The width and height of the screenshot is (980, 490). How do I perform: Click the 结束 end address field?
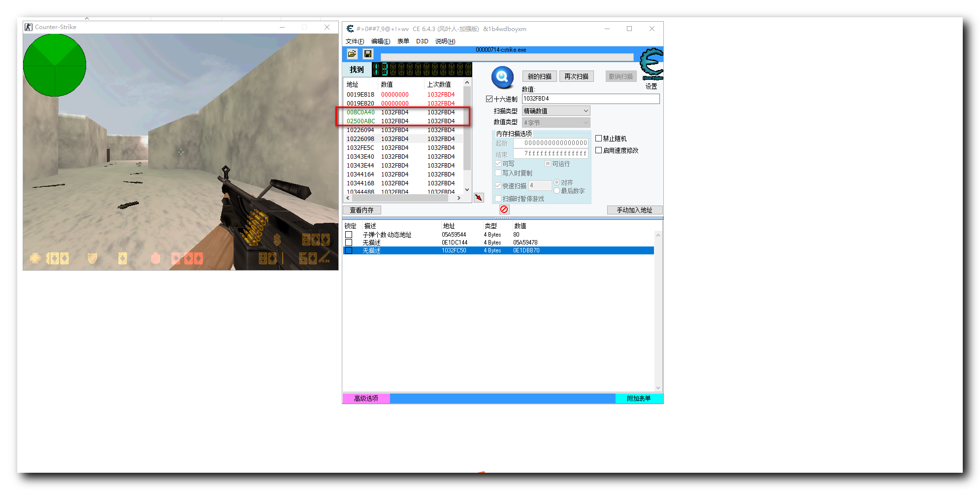tap(551, 154)
